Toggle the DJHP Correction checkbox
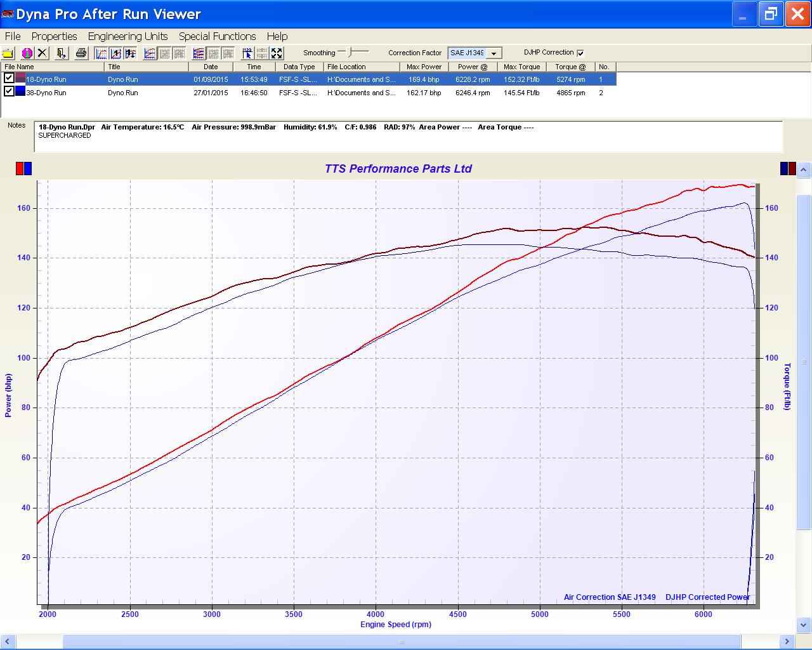812x650 pixels. coord(580,53)
